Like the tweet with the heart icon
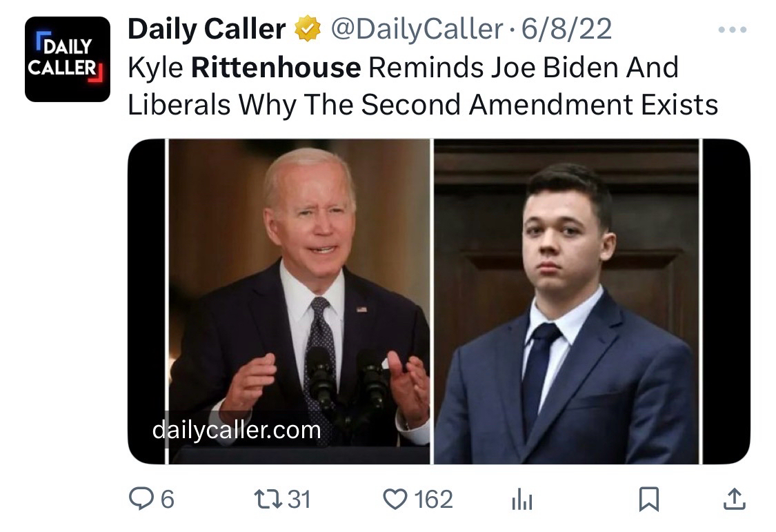 (395, 499)
